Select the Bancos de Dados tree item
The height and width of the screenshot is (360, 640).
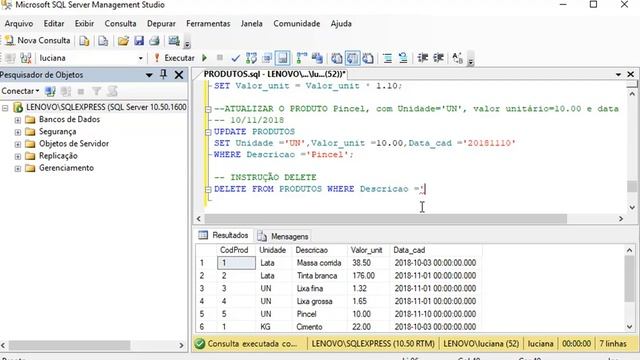pos(69,120)
